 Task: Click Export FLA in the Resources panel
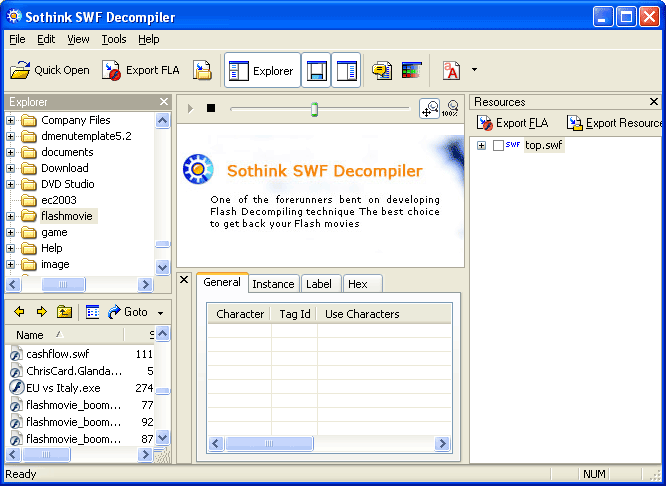(x=513, y=123)
